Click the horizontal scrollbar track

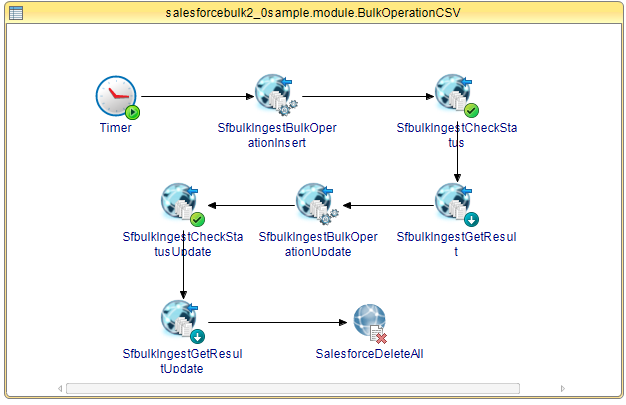293,388
